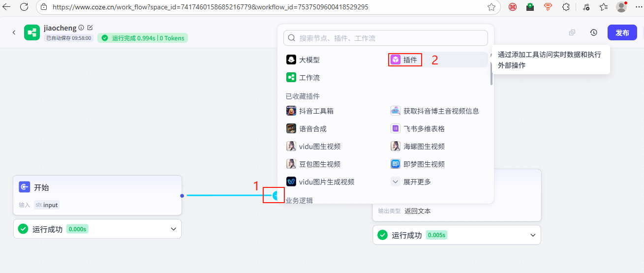This screenshot has height=273, width=644.
Task: Click the 0.000s time badge on 开始
Action: pyautogui.click(x=77, y=229)
